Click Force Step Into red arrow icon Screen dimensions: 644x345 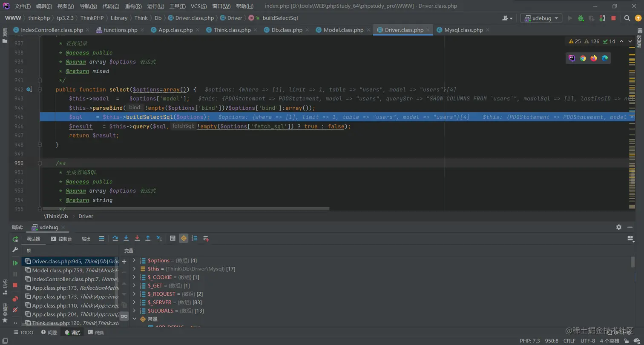point(137,238)
